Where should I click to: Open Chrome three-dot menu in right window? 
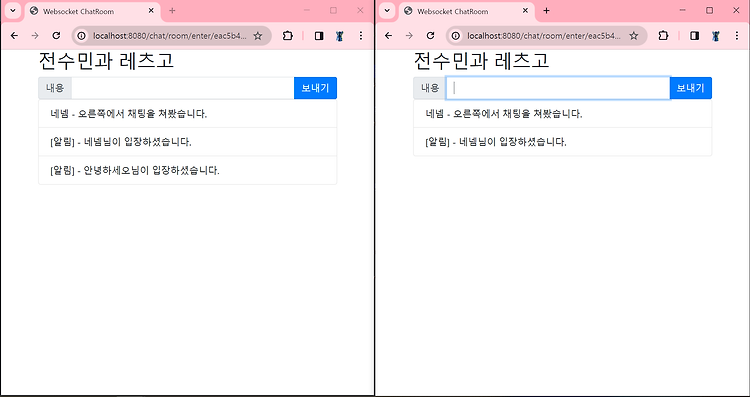737,36
